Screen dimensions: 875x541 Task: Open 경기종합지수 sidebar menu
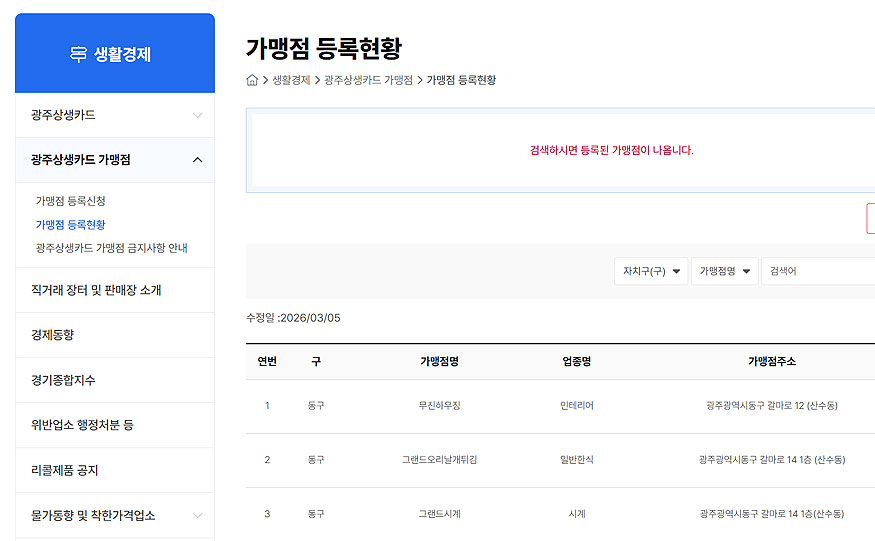[x=115, y=380]
